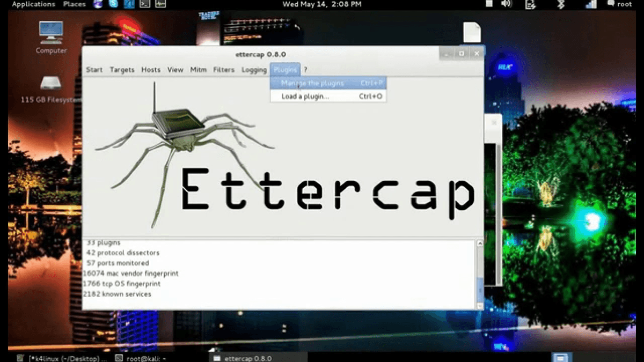Viewport: 644px width, 362px height.
Task: Click the '33 plugins' log line
Action: [103, 243]
